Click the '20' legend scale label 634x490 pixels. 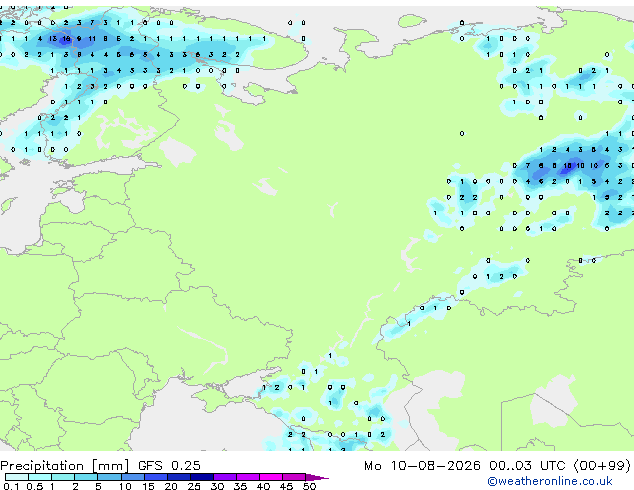tap(171, 486)
